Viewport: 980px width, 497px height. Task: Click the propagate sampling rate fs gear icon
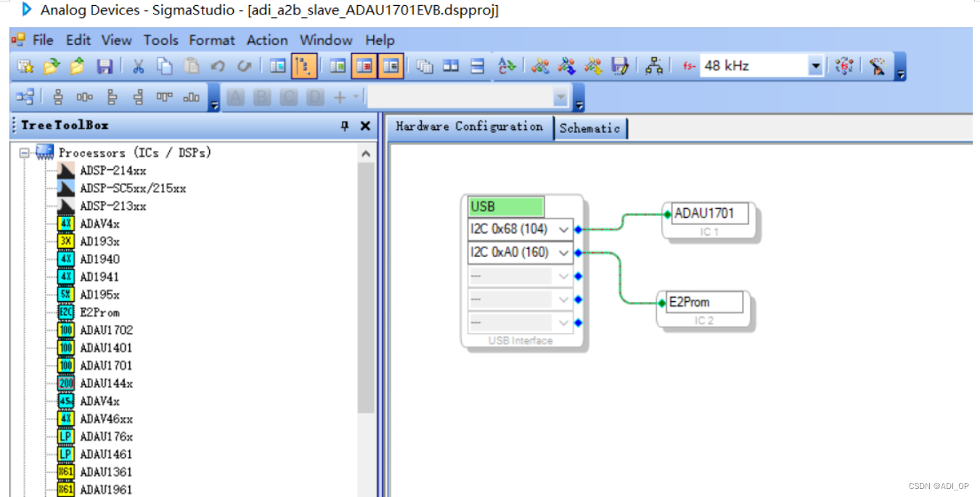[x=844, y=66]
